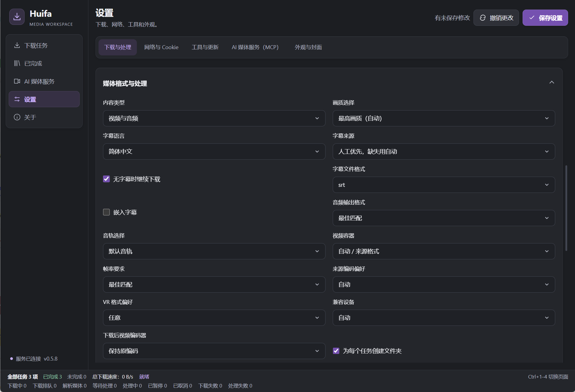Screen dimensions: 575x392
Task: Collapse the 媒体格式与处理 section chevron
Action: point(552,82)
